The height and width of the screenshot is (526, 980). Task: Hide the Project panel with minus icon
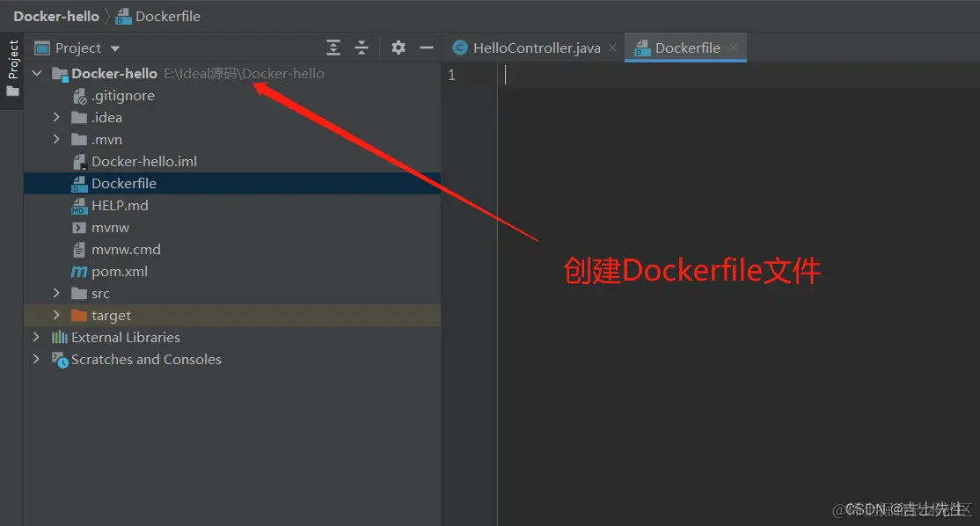point(427,48)
